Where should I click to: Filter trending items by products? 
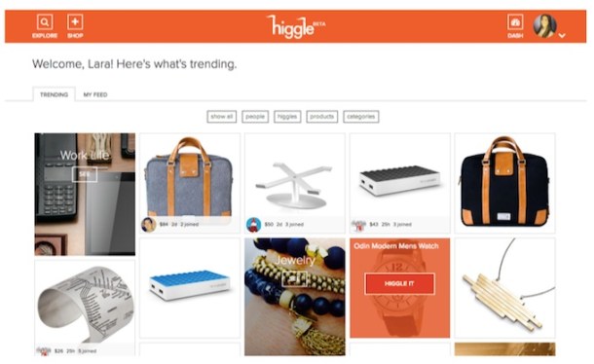(322, 117)
